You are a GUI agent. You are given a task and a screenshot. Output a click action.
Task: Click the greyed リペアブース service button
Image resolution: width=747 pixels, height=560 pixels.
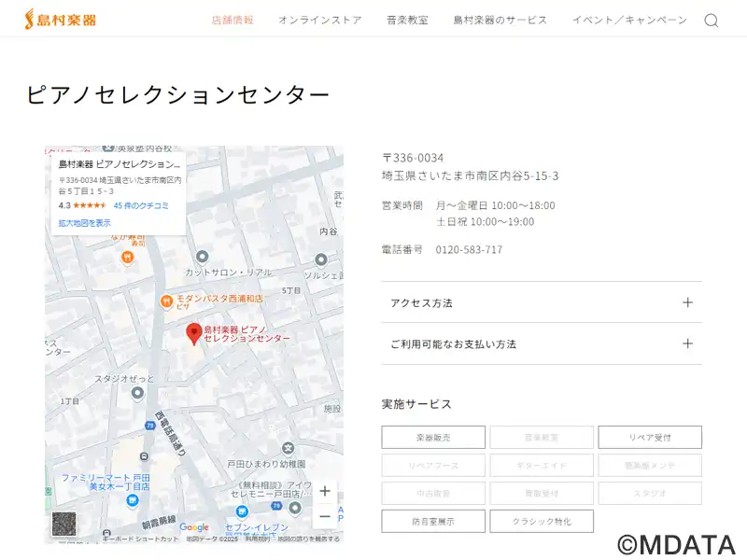(433, 465)
